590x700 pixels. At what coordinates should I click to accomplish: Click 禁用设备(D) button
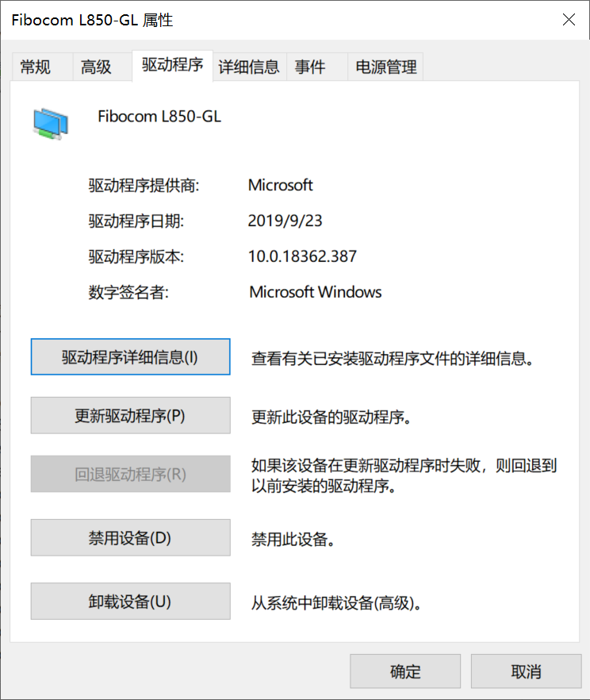(130, 537)
